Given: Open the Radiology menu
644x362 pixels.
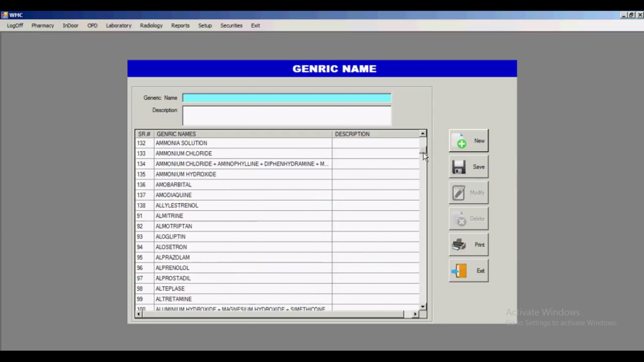Looking at the screenshot, I should (x=151, y=25).
